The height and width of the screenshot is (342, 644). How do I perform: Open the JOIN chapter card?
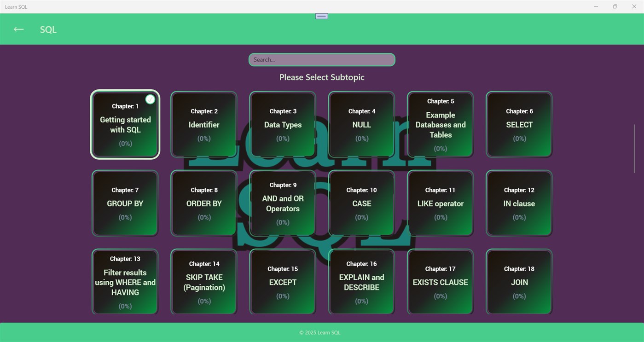pyautogui.click(x=519, y=282)
